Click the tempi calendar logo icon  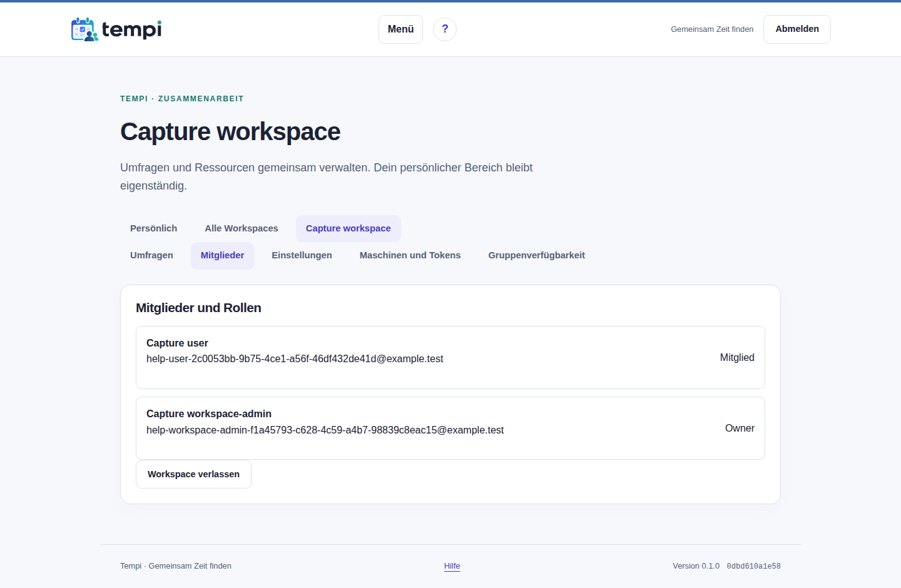(84, 29)
